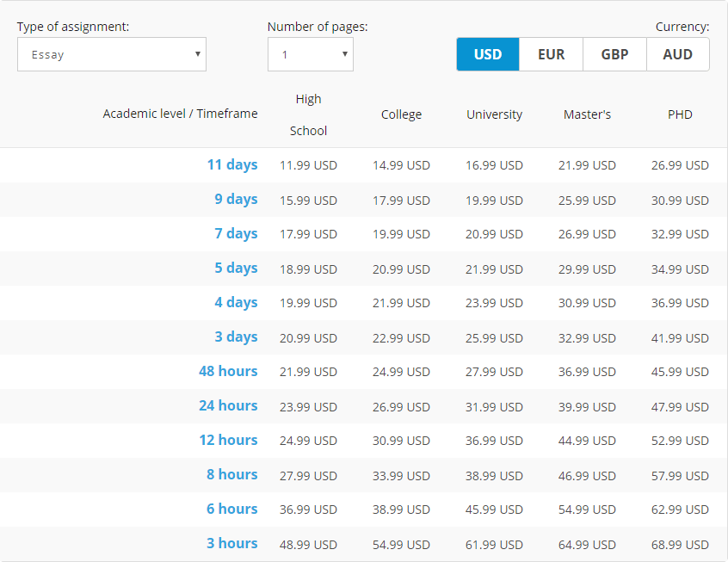Select the 11 days timeframe
The image size is (728, 562).
click(x=232, y=165)
